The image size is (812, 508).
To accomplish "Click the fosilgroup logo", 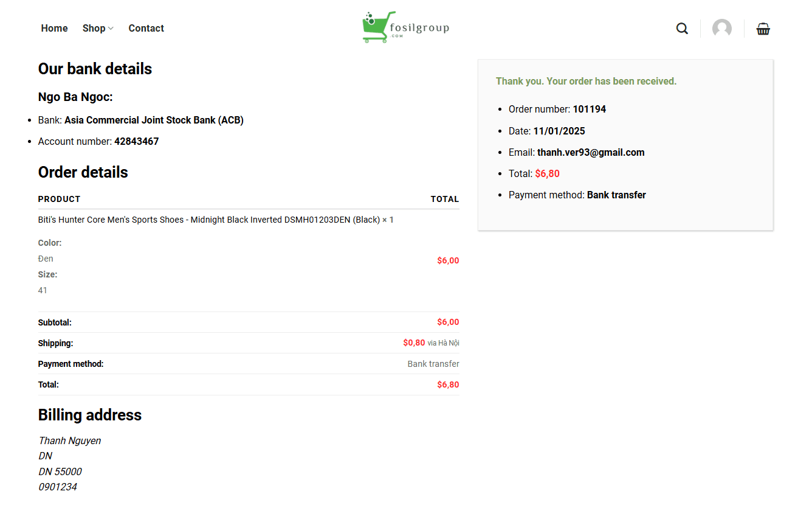I will 405,27.
